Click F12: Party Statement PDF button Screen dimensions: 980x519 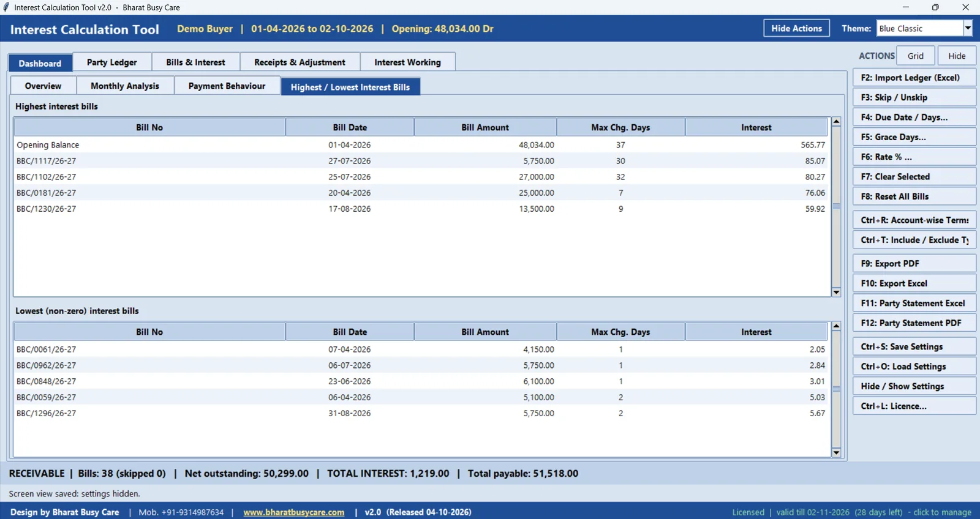tap(914, 323)
